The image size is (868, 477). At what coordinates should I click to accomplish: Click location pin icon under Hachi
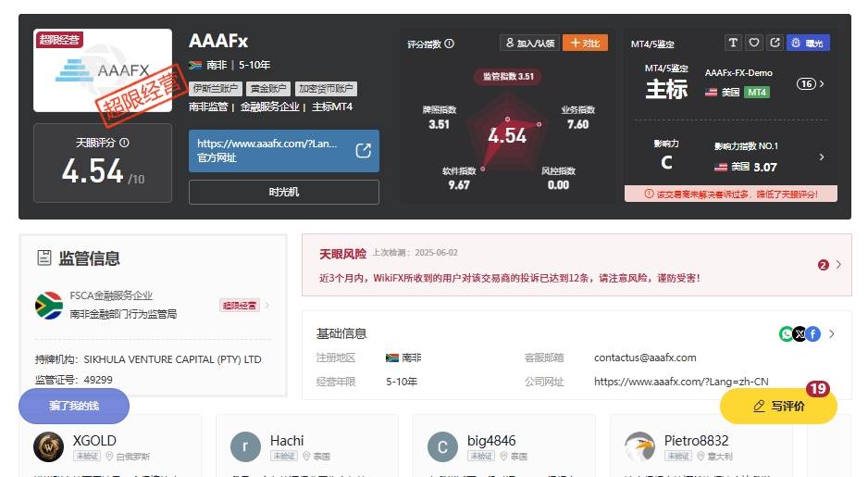point(306,456)
